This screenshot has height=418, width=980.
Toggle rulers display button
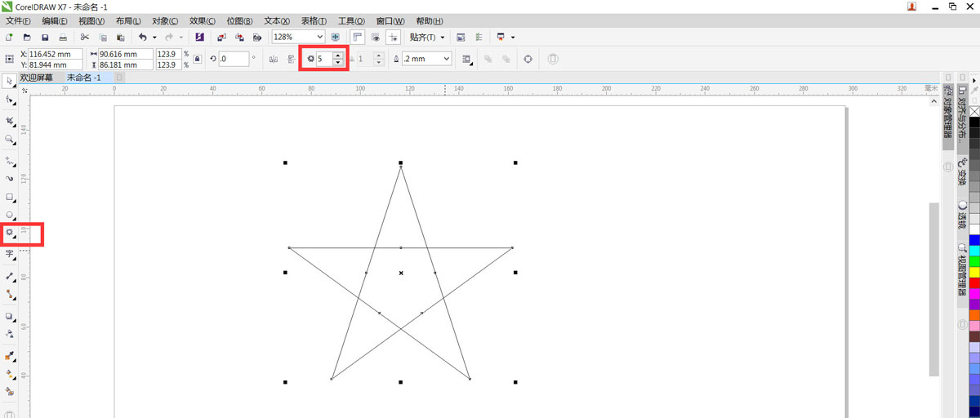click(x=357, y=38)
